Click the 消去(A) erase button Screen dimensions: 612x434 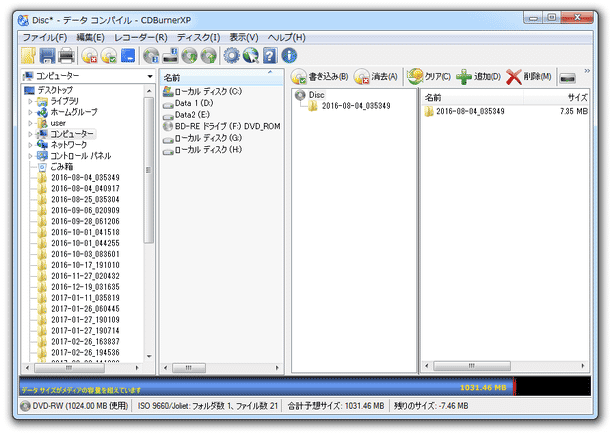tap(376, 76)
